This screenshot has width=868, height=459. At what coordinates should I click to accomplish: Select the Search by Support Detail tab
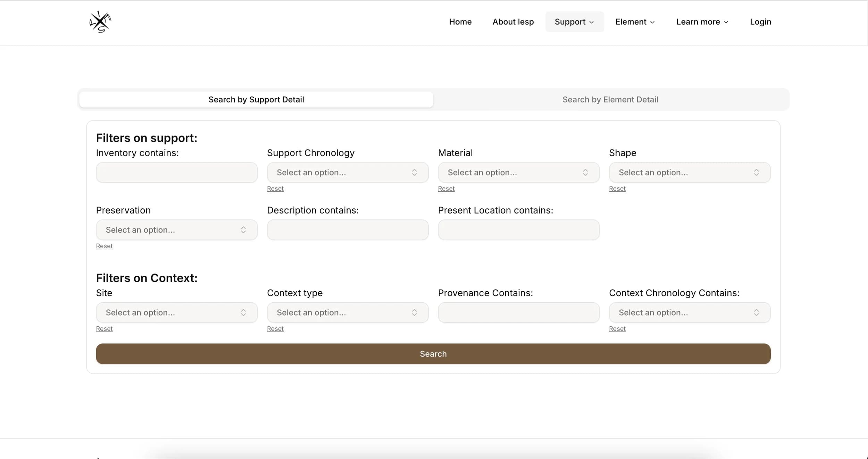click(256, 100)
